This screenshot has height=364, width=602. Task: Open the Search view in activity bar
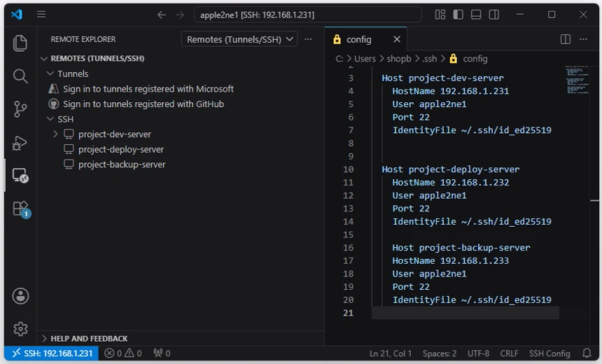pyautogui.click(x=20, y=76)
